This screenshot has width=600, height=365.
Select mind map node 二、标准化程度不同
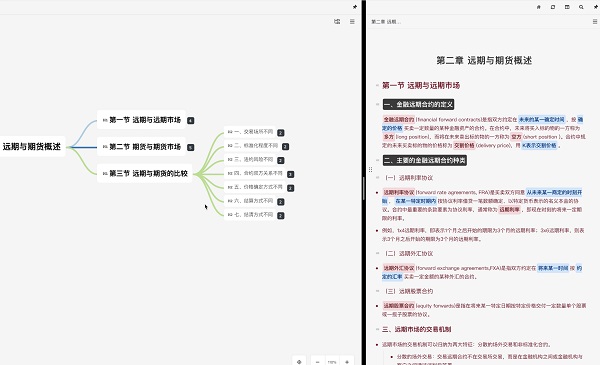252,145
